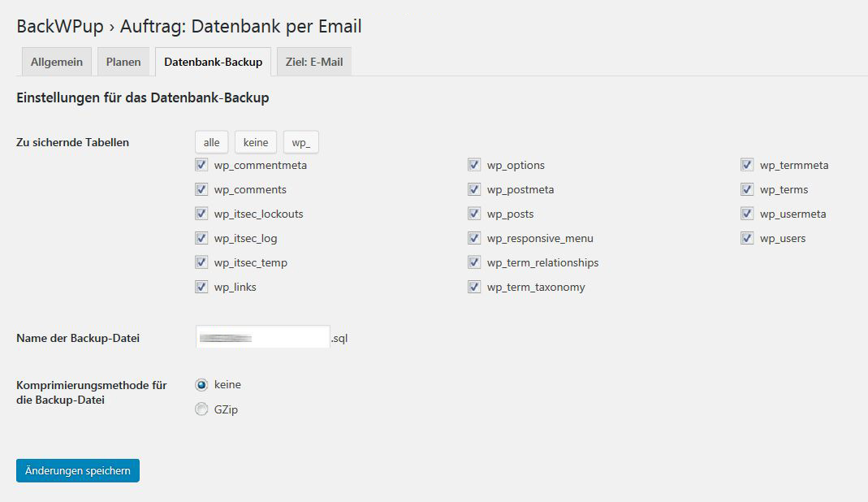
Task: Open the Ziel: E-Mail tab
Action: pyautogui.click(x=314, y=62)
